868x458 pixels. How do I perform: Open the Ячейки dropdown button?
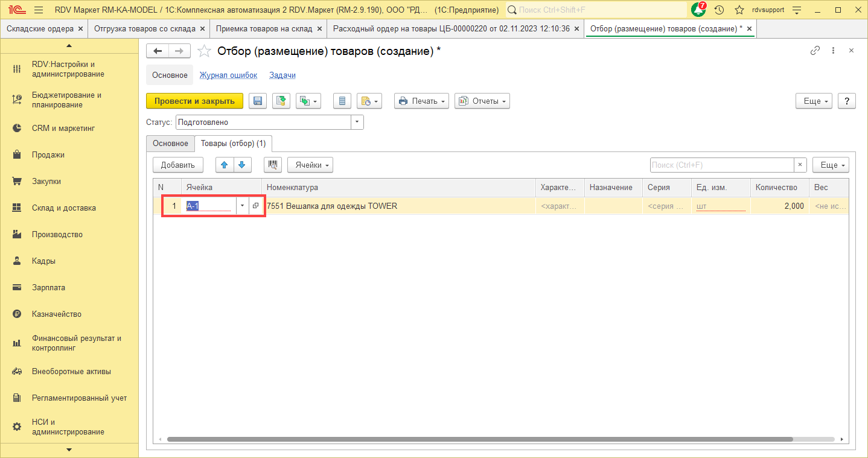(x=310, y=165)
